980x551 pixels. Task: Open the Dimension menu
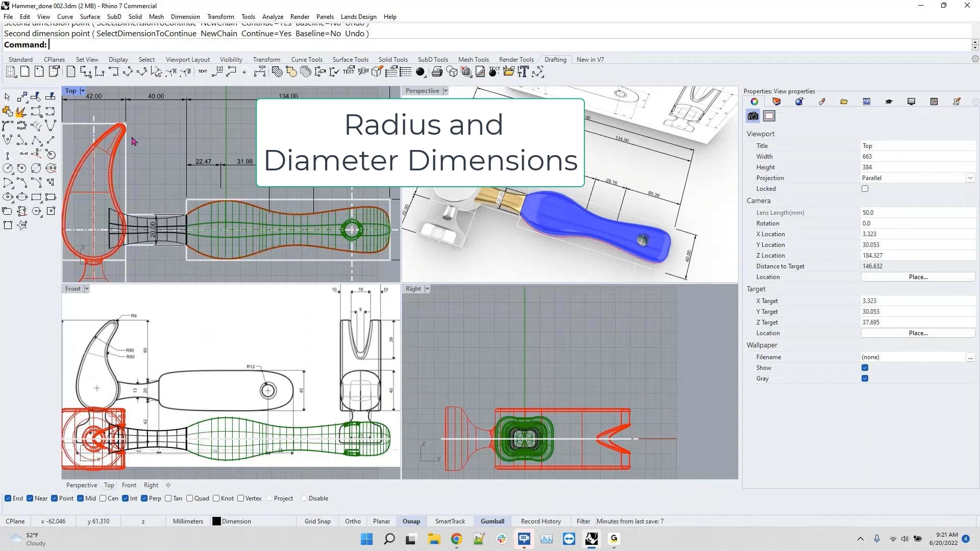coord(185,16)
